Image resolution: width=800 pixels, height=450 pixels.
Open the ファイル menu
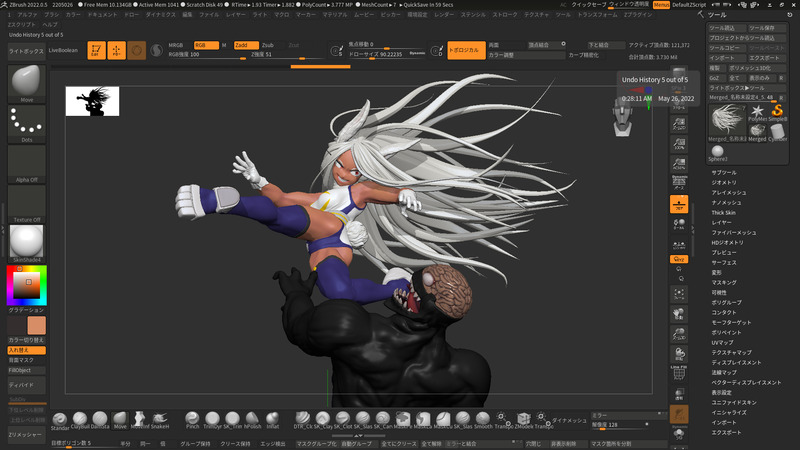pos(209,16)
